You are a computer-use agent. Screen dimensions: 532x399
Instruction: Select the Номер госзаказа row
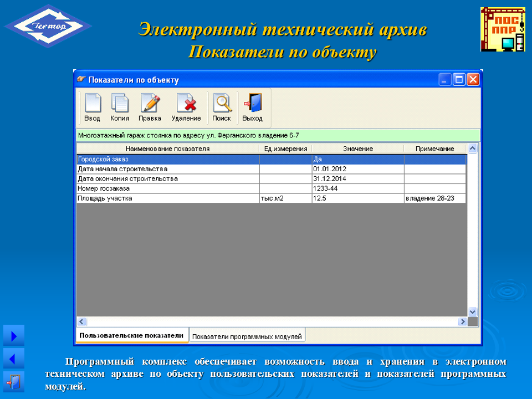[272, 188]
